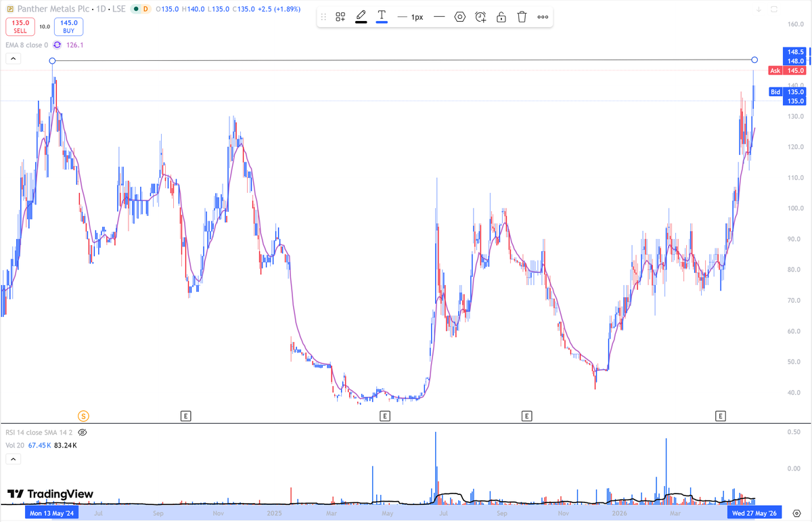Click the EMA value 126.1

click(x=74, y=45)
